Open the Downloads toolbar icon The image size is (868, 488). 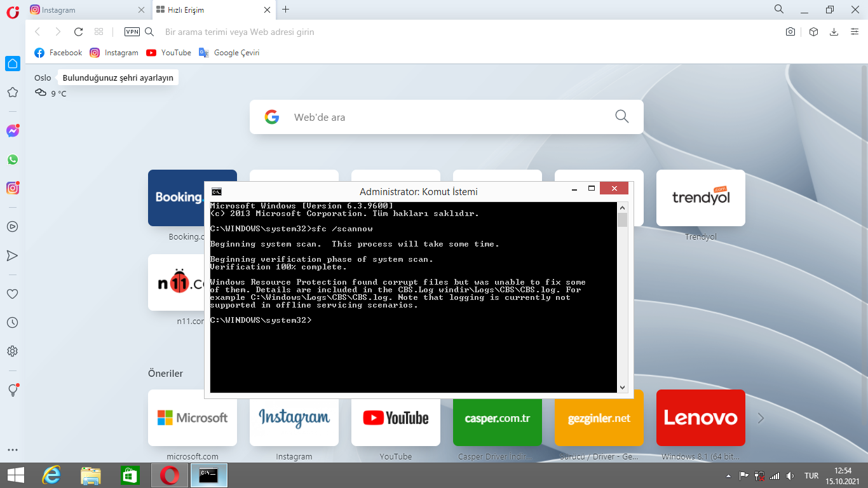coord(834,32)
